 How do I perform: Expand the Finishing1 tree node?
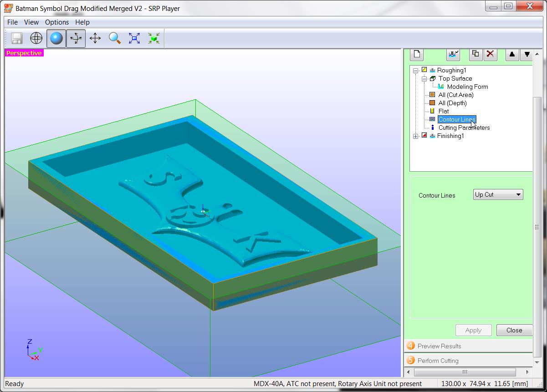pos(416,136)
